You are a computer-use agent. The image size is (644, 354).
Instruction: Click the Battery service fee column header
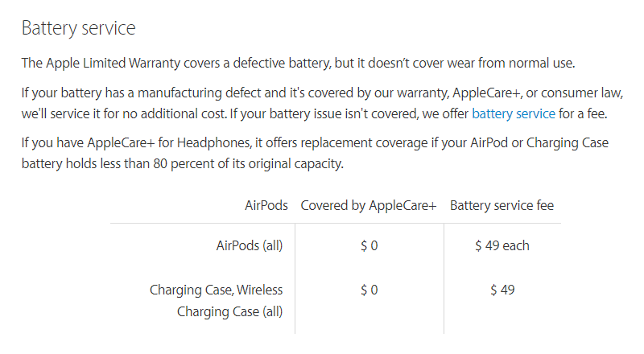[502, 205]
